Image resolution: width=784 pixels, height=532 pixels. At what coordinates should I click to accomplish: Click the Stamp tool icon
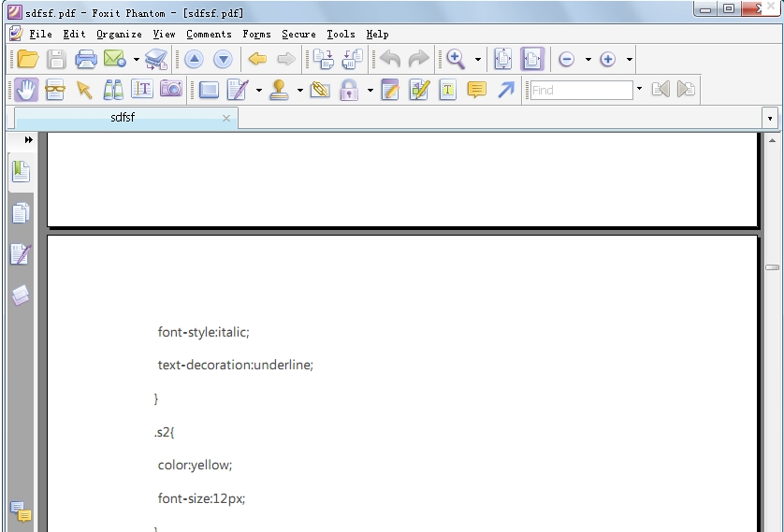click(x=279, y=90)
